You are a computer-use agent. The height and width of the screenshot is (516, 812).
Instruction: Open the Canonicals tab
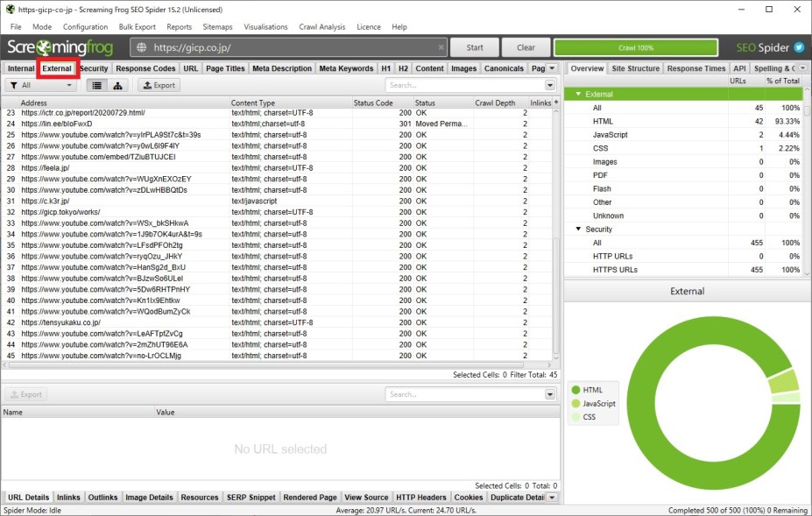504,68
